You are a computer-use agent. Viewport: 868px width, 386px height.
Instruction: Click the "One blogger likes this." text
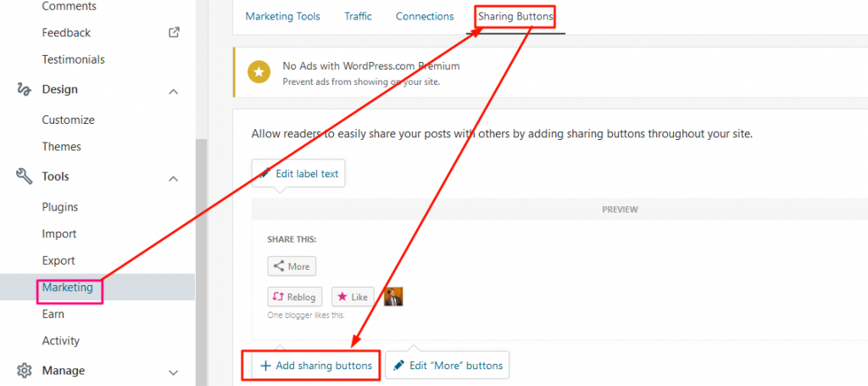pyautogui.click(x=306, y=315)
